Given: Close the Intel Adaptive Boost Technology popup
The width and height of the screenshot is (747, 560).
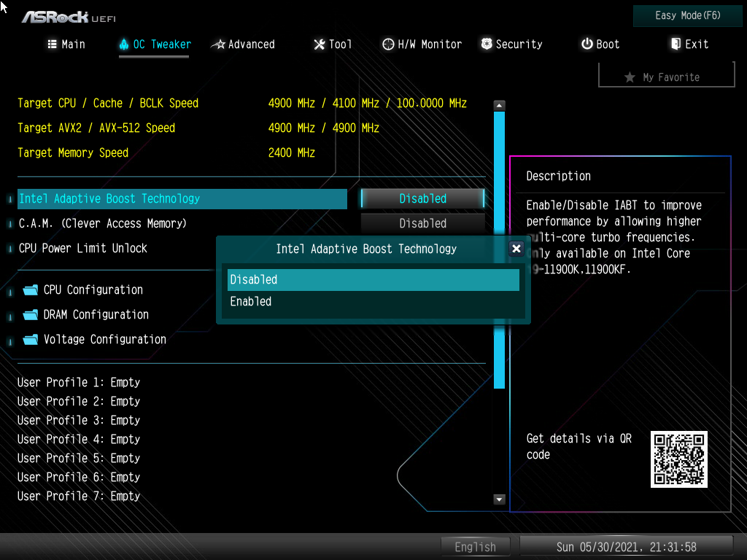Looking at the screenshot, I should point(516,249).
